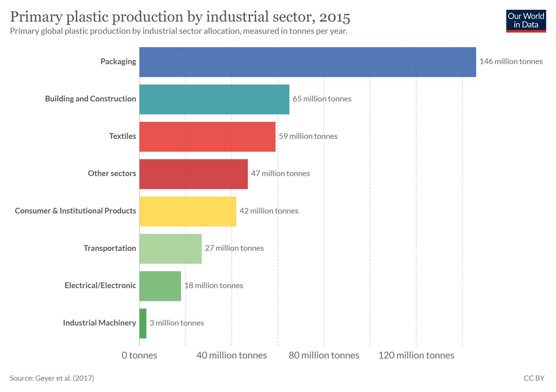Viewport: 556px width, 392px height.
Task: Click the chart subtitle about tonnes per year
Action: (x=179, y=32)
